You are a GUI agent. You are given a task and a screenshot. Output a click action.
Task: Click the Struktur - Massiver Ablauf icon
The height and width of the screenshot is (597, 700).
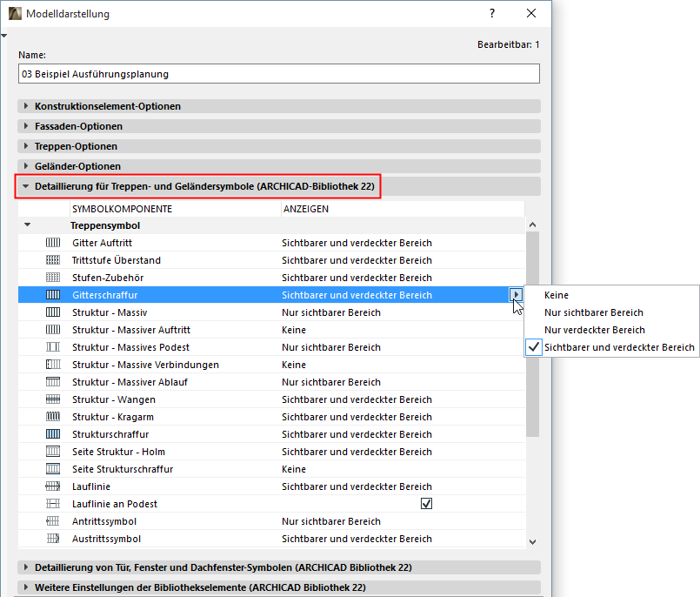click(x=53, y=382)
